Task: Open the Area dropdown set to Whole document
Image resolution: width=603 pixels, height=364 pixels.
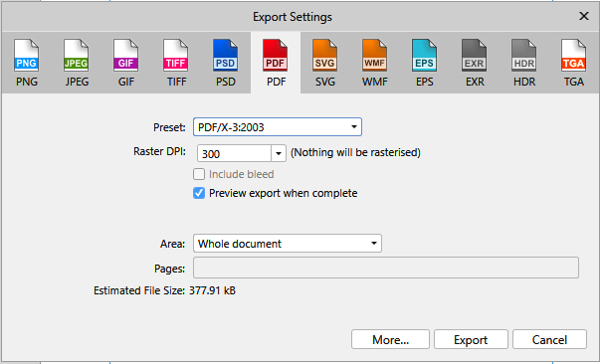Action: pos(288,244)
